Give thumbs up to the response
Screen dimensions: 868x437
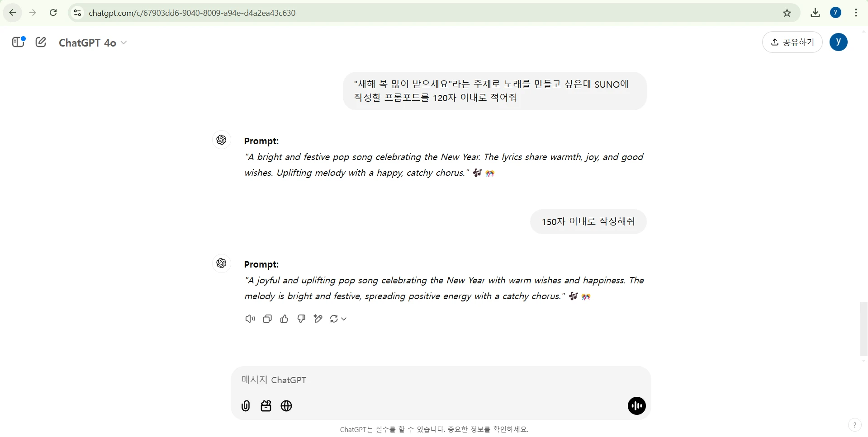click(x=284, y=319)
